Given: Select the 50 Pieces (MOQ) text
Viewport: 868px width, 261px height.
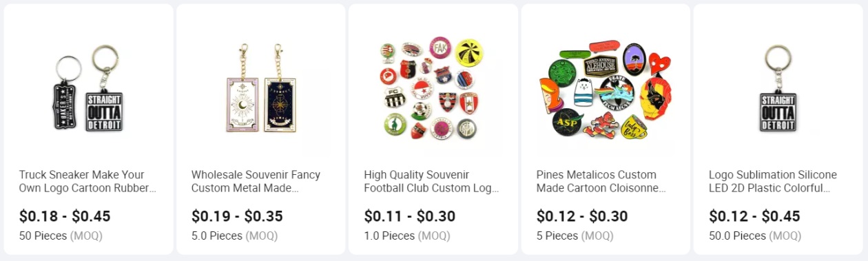Looking at the screenshot, I should 61,236.
